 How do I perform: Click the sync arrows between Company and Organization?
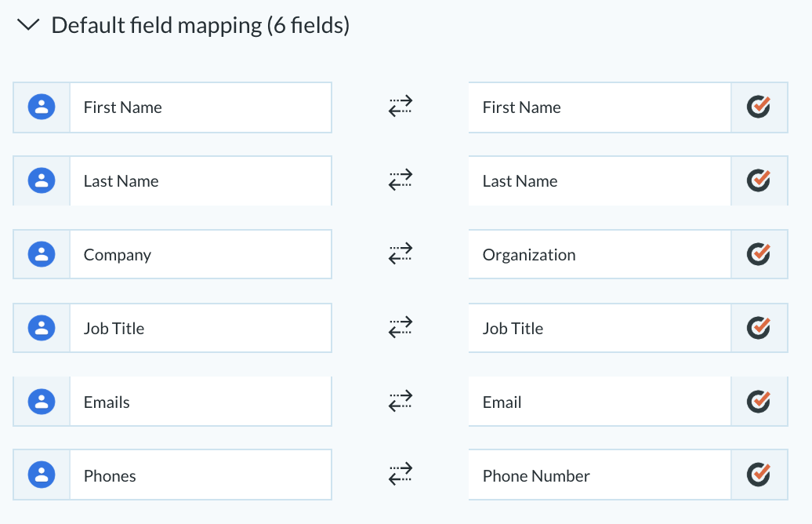pos(401,253)
